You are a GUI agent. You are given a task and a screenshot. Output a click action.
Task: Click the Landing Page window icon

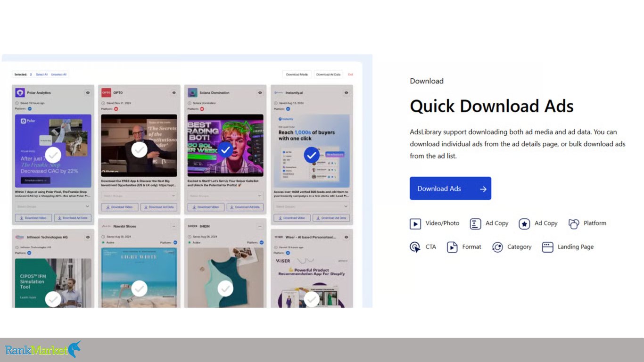(x=547, y=247)
